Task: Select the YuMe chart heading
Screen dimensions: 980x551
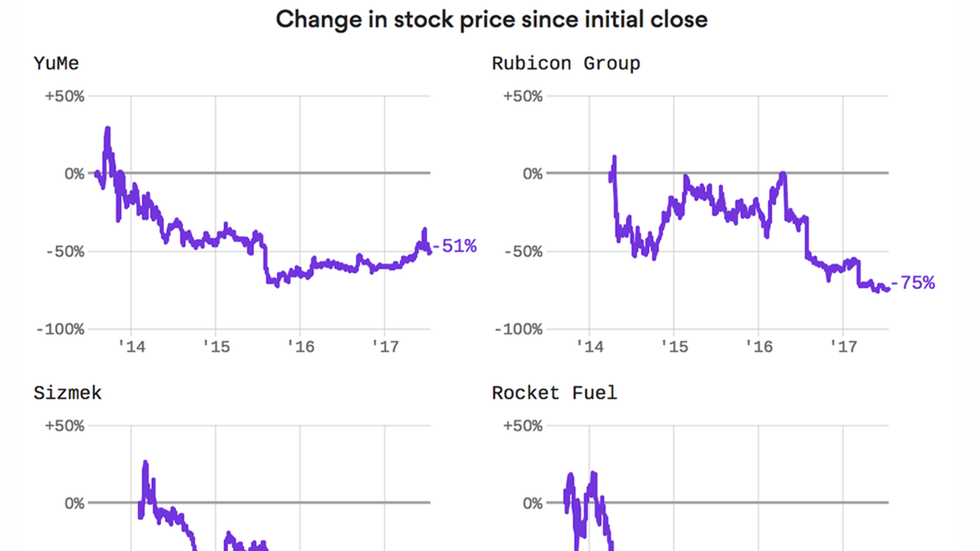Action: click(56, 64)
